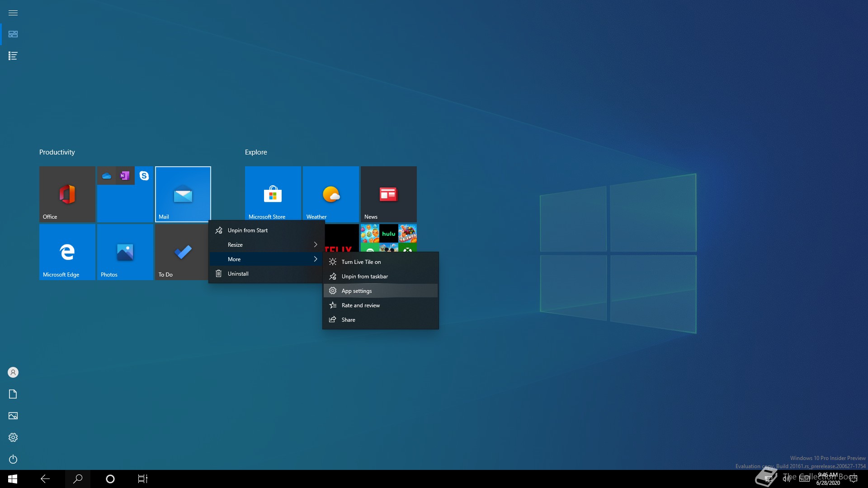
Task: Open the OneNote small tile
Action: pyautogui.click(x=125, y=176)
